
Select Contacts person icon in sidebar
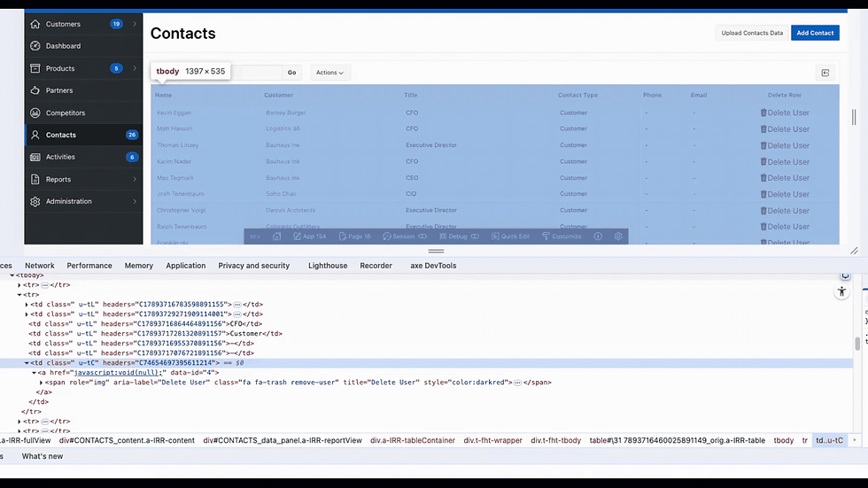point(35,135)
